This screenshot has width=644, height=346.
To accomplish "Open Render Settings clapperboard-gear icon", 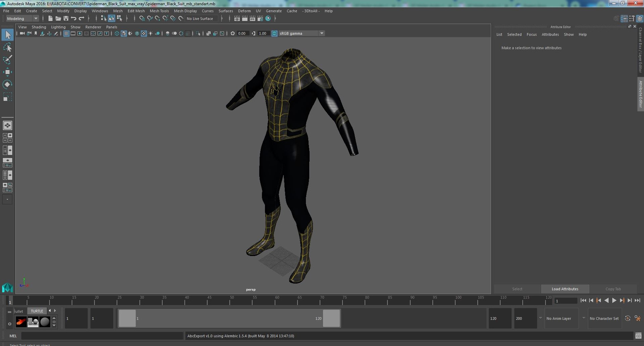I will (260, 18).
